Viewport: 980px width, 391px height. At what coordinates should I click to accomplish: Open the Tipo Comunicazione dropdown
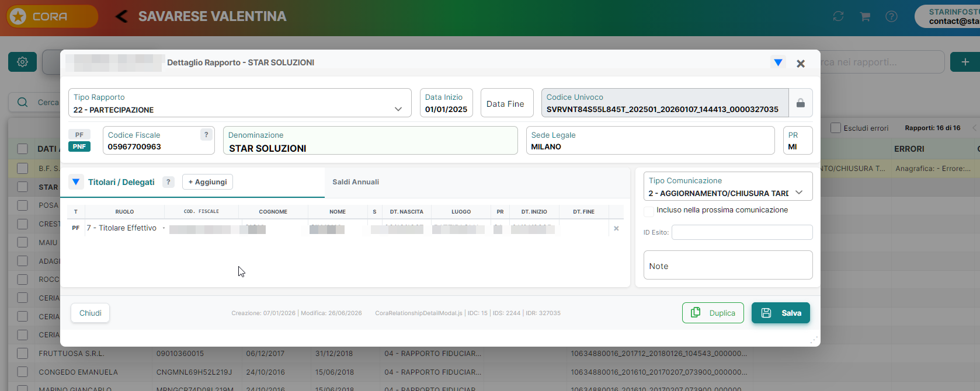[728, 186]
